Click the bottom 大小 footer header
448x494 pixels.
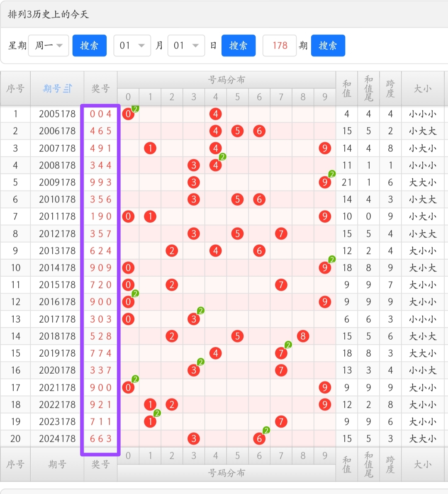click(423, 465)
